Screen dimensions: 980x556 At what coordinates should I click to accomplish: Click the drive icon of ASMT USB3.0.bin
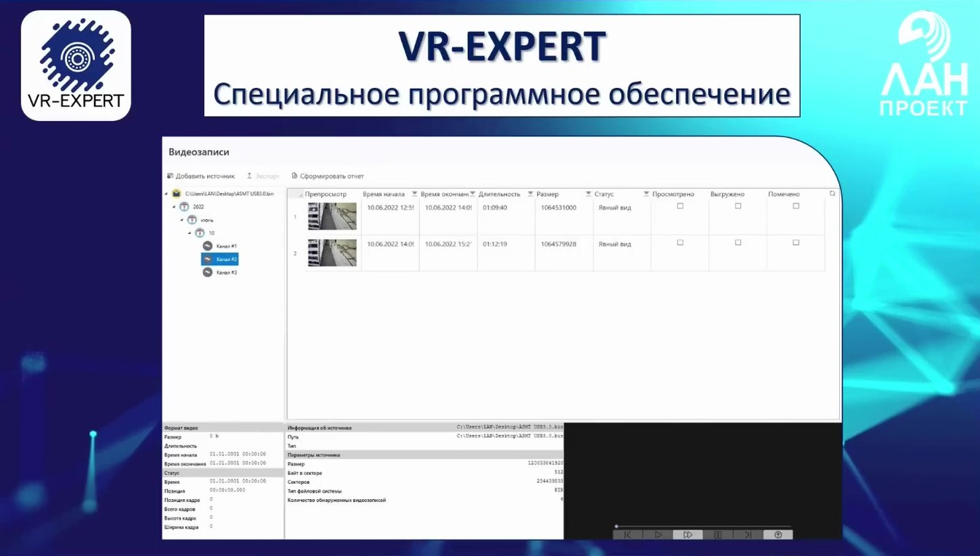(176, 194)
